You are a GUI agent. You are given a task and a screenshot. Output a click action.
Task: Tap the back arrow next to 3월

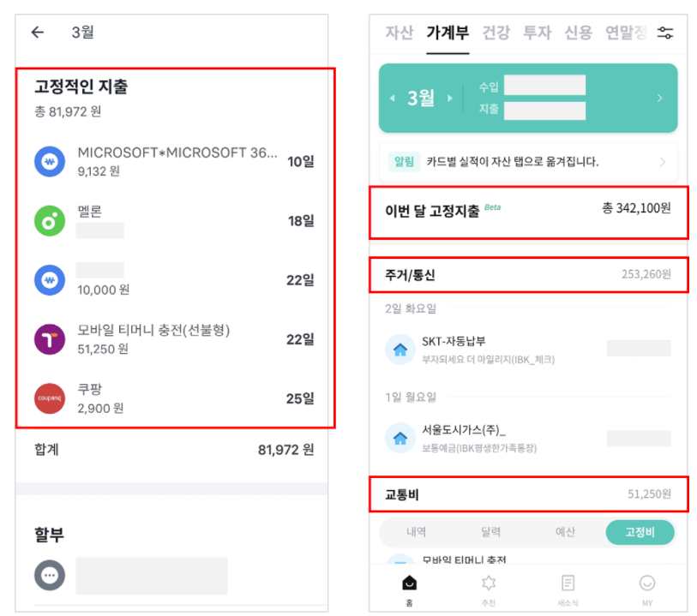(38, 32)
